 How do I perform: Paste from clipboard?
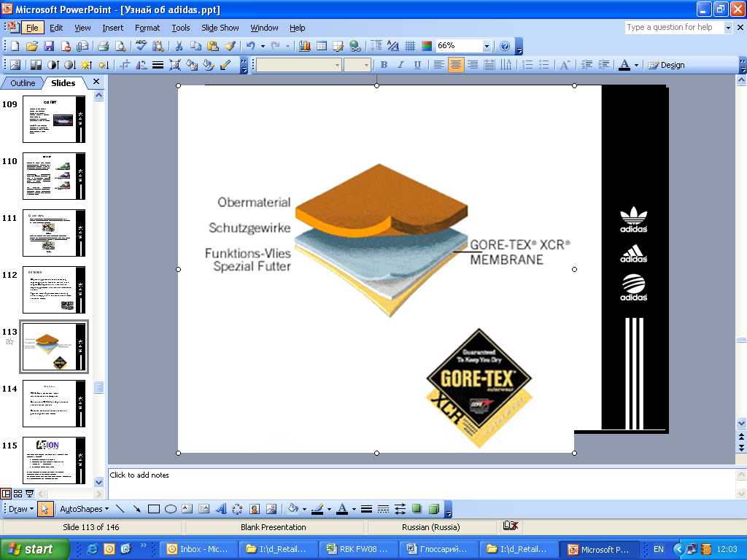click(213, 46)
